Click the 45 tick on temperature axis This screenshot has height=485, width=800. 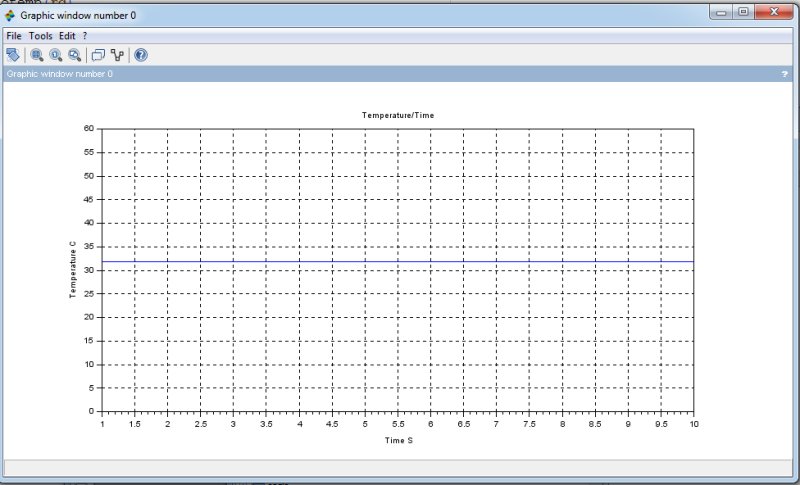[x=89, y=199]
